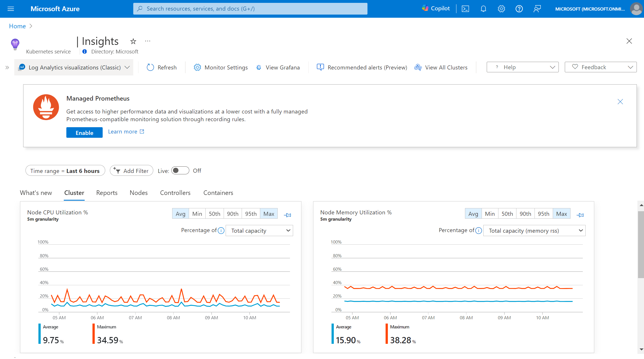This screenshot has width=644, height=359.
Task: Select Max aggregation for CPU utilization
Action: pyautogui.click(x=269, y=214)
